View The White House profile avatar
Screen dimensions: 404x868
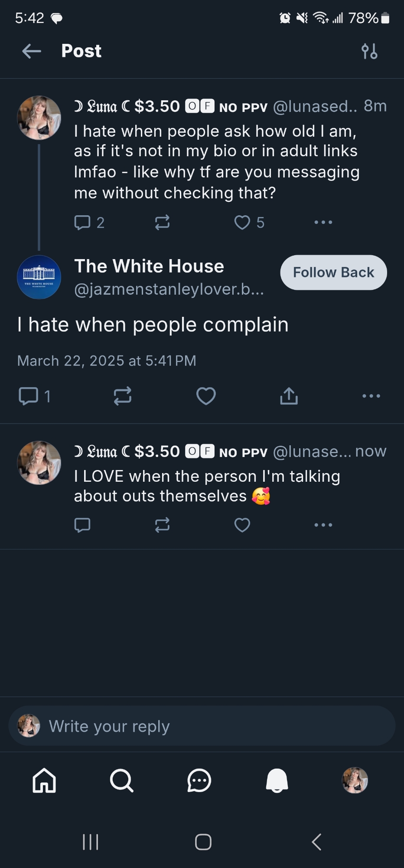pyautogui.click(x=39, y=277)
